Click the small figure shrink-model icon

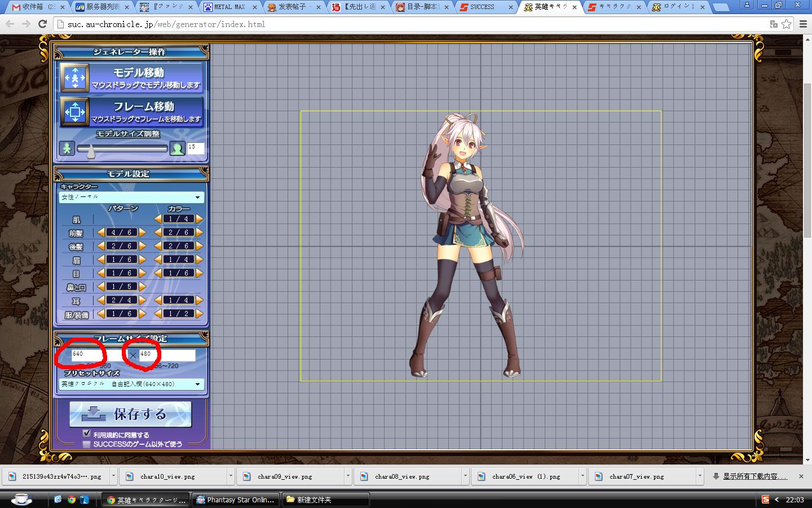(x=67, y=148)
